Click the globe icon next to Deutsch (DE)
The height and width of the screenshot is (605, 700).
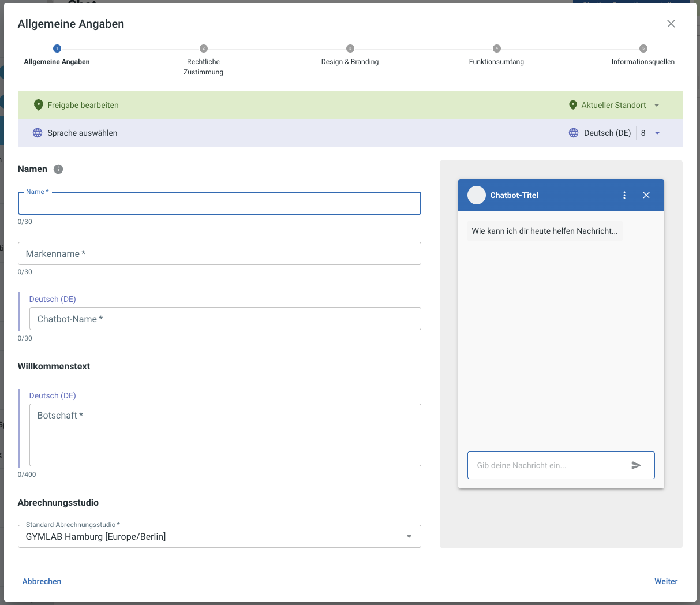[574, 133]
